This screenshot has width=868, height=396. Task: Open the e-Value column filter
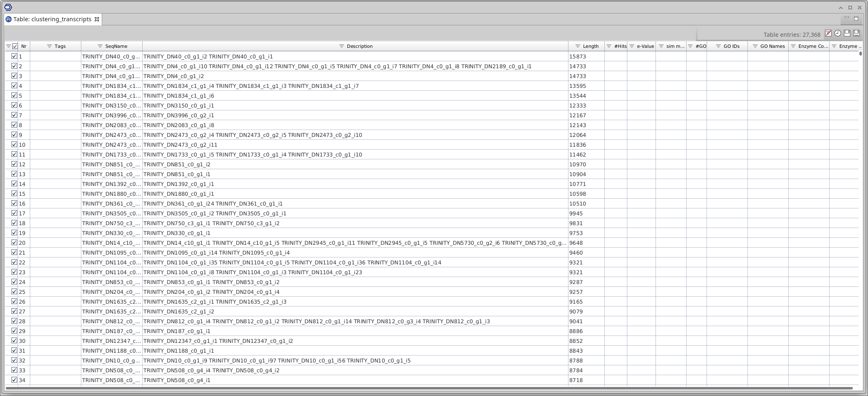(x=631, y=46)
